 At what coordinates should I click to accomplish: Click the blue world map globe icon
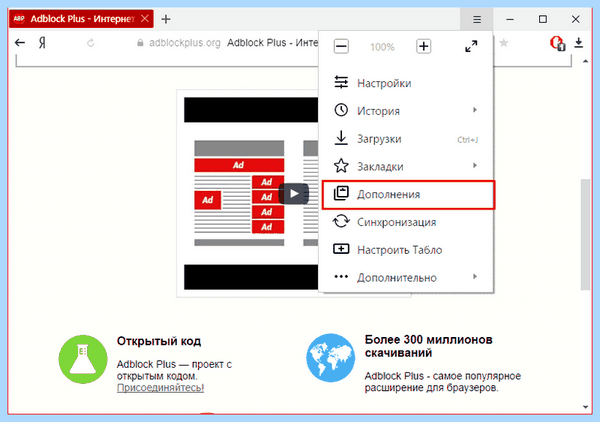point(331,358)
